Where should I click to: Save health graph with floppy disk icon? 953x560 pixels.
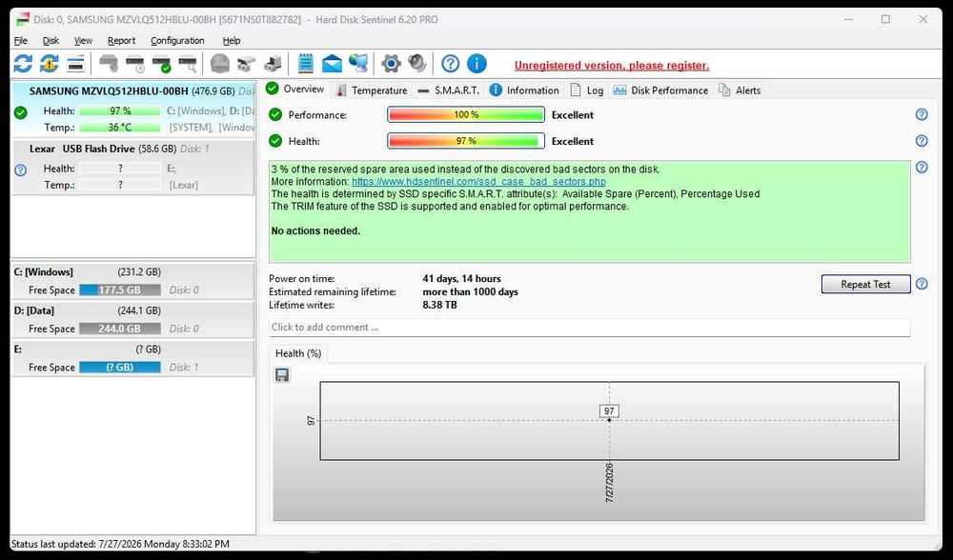pyautogui.click(x=282, y=374)
